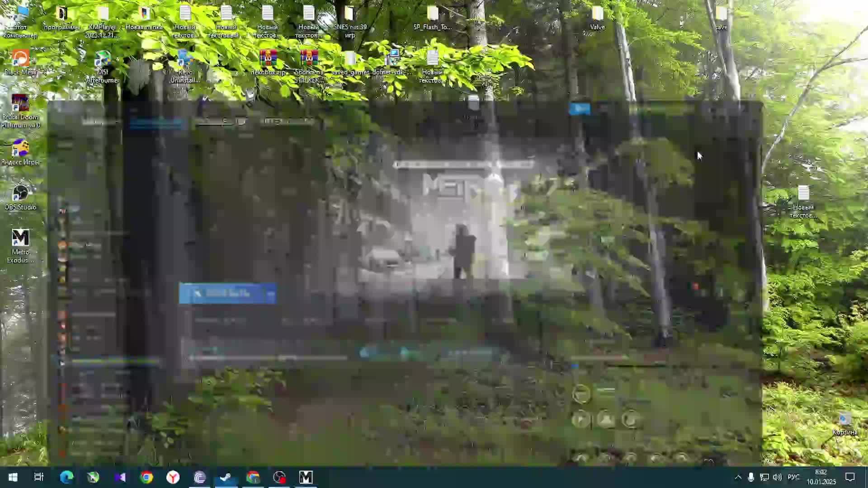Open the программы desktop folder

point(62,18)
